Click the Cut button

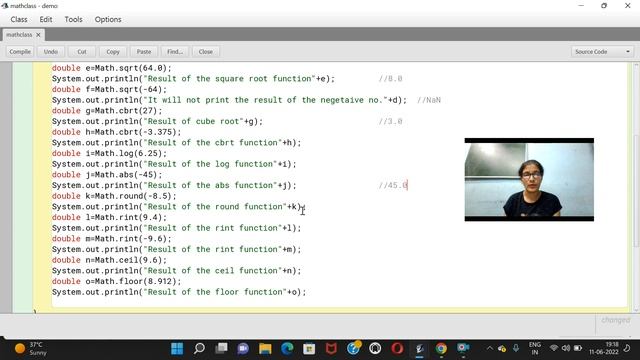[x=82, y=52]
